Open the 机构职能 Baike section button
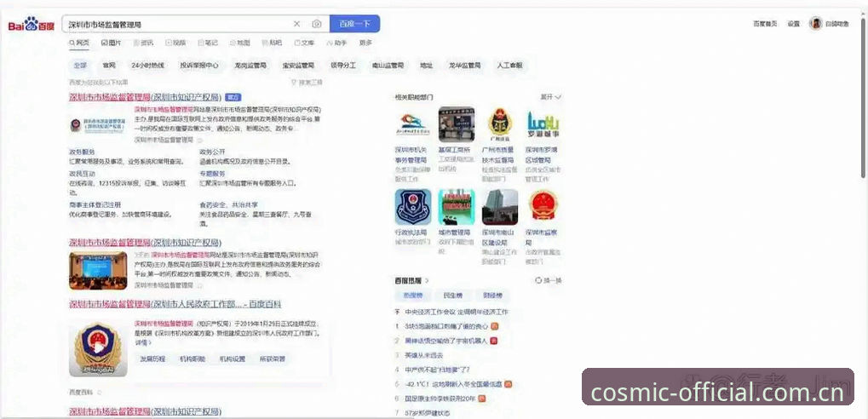The width and height of the screenshot is (868, 419). click(193, 359)
